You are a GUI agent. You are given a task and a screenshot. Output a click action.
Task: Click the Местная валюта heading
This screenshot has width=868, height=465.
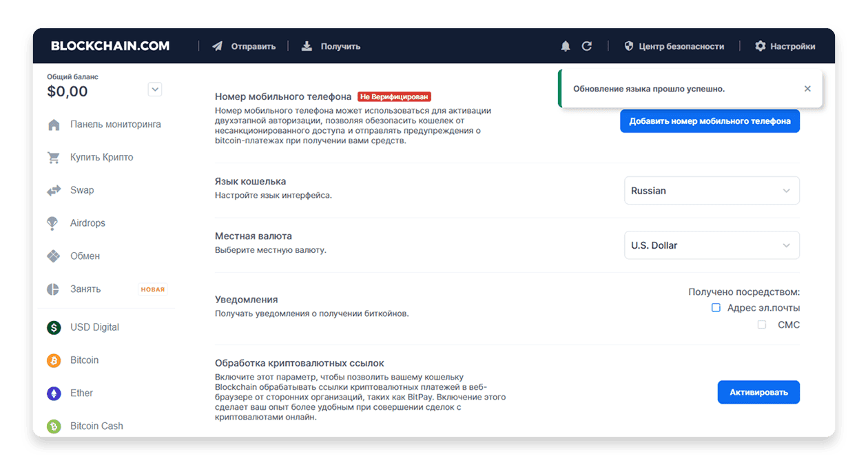[254, 236]
